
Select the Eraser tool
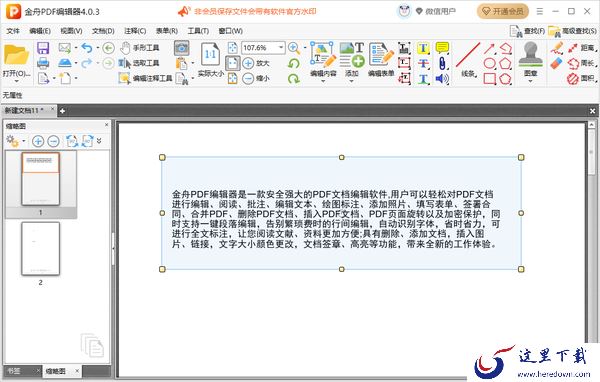[557, 63]
